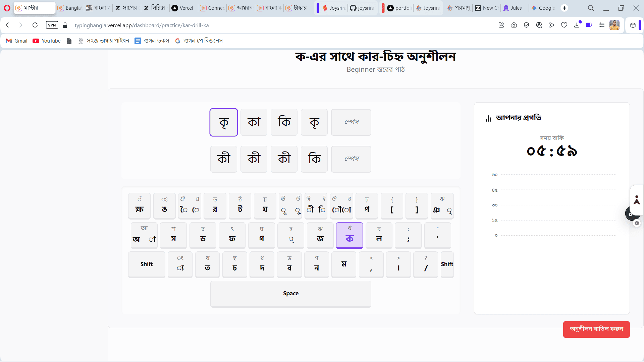Switch to the Vercel tab

(182, 8)
